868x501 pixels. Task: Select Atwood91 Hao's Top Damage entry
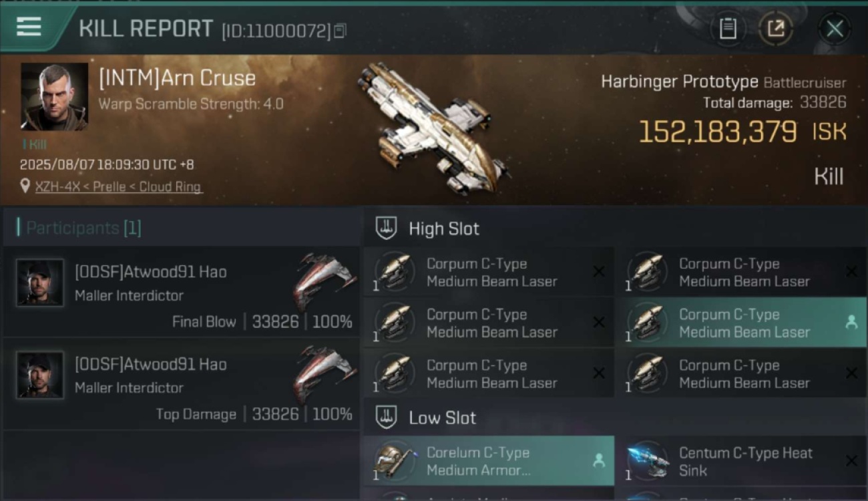point(182,385)
